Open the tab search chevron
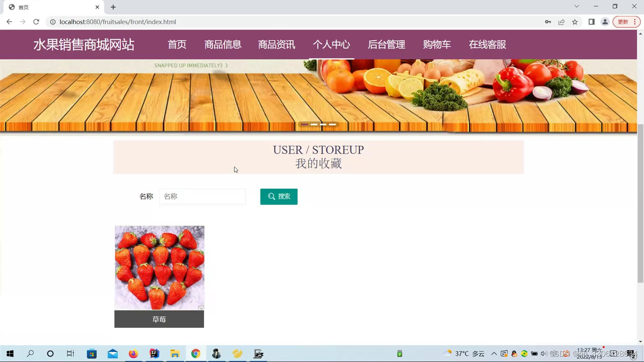 coord(576,6)
